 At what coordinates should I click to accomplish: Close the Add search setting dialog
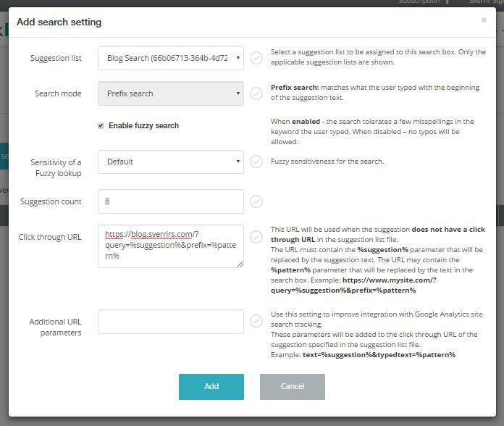484,20
